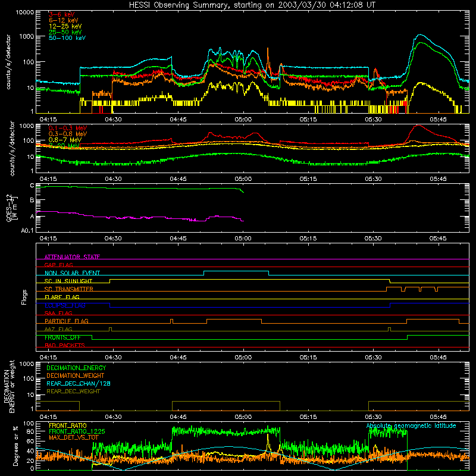Click the Degrees or % axis title

[15, 446]
